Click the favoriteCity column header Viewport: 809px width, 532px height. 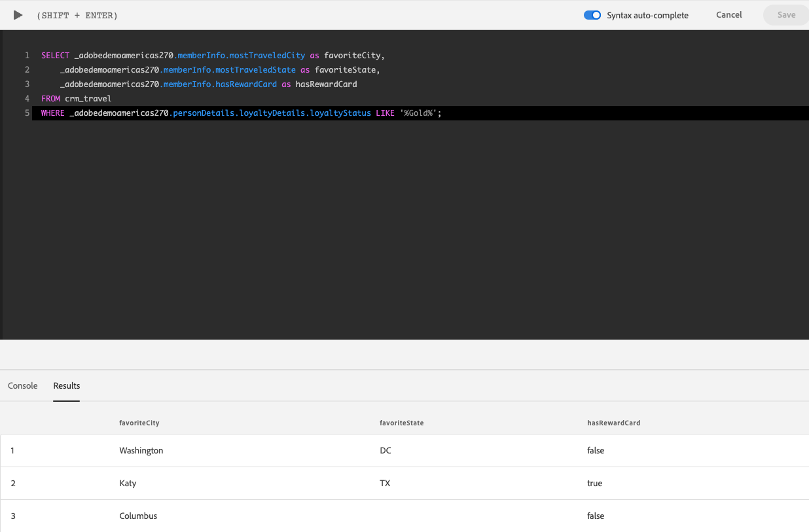point(139,423)
